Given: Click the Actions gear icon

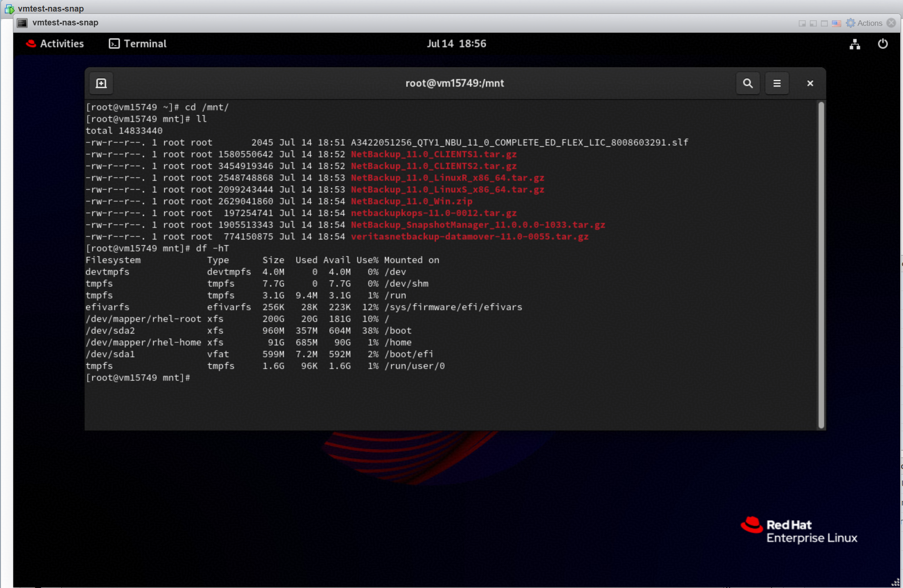Looking at the screenshot, I should [850, 23].
